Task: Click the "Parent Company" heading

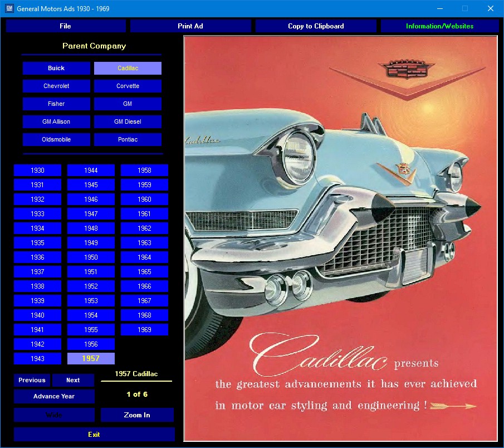Action: (x=94, y=46)
